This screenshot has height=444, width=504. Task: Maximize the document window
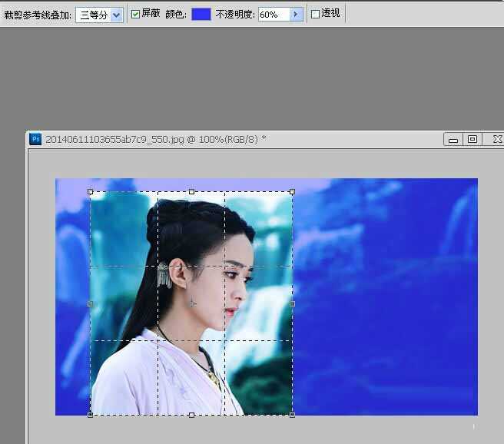click(472, 139)
